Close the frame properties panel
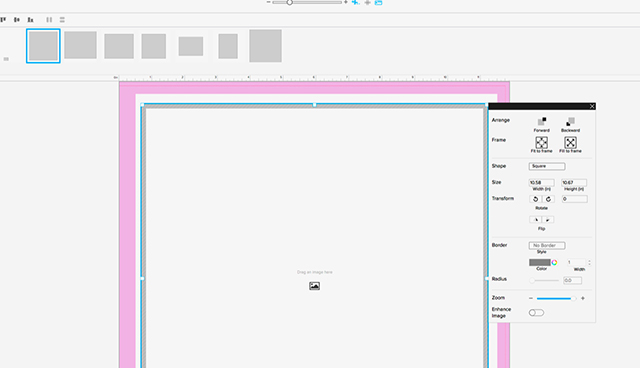Image resolution: width=640 pixels, height=368 pixels. point(592,106)
